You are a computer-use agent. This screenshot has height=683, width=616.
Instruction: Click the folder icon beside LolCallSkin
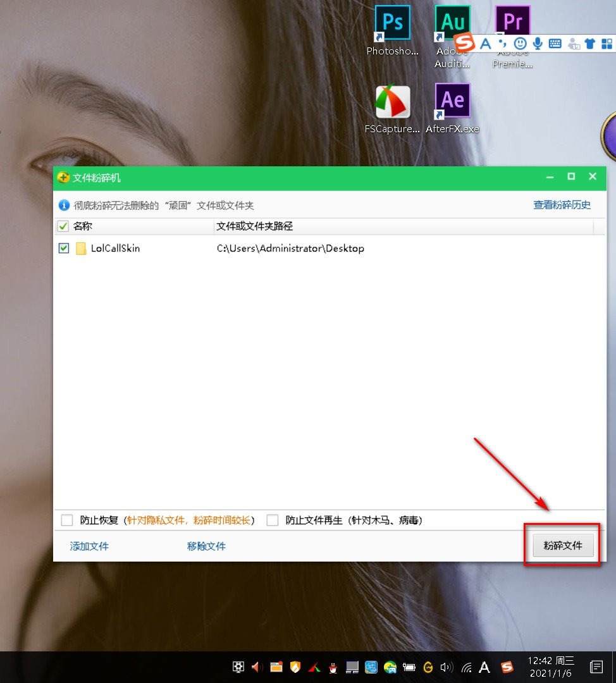click(x=80, y=248)
